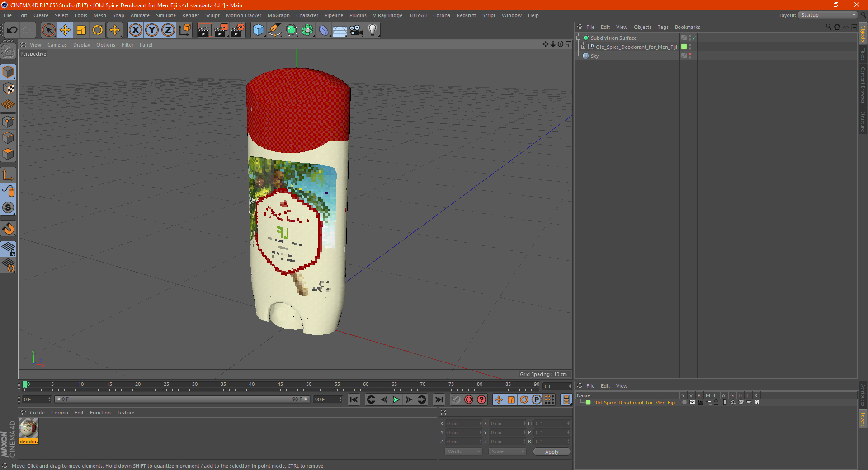Click the current frame stepper field 0 F

pos(37,399)
